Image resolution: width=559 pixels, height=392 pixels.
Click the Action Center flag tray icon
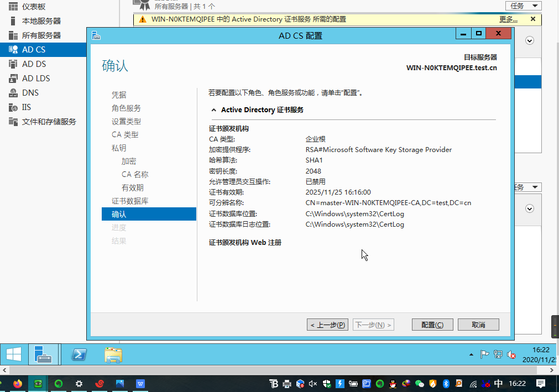484,354
